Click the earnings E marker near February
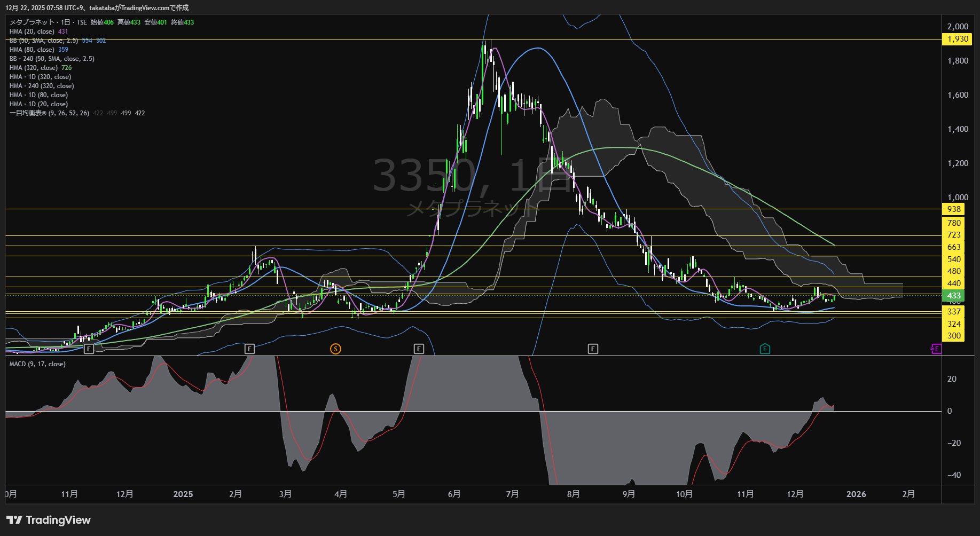 (x=249, y=349)
